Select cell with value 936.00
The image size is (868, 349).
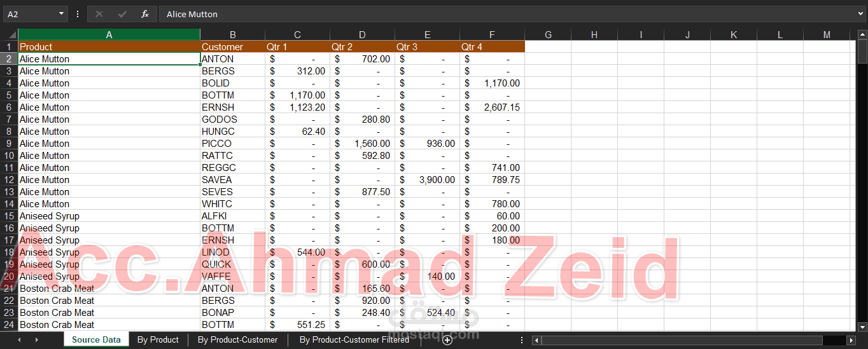(x=427, y=144)
